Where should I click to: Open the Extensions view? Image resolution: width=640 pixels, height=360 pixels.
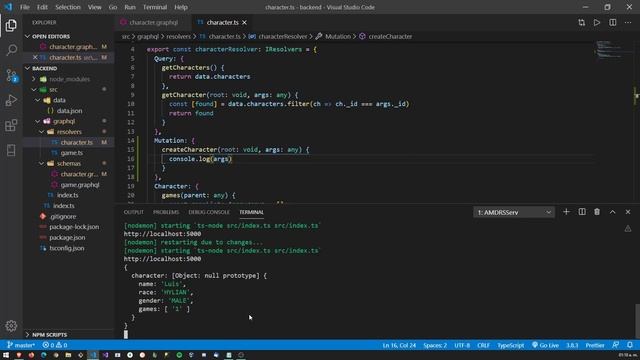pyautogui.click(x=11, y=125)
